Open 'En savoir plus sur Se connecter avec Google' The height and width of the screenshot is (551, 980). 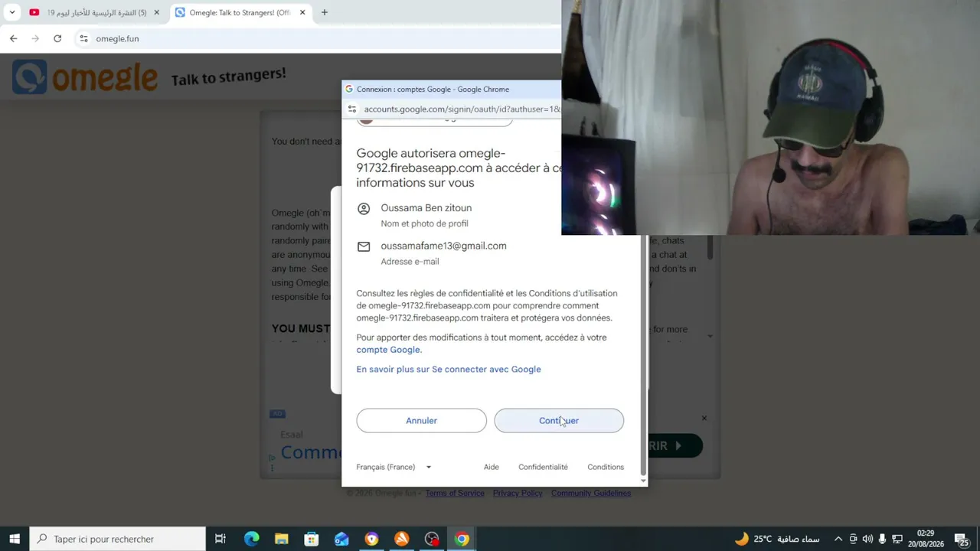click(x=449, y=370)
